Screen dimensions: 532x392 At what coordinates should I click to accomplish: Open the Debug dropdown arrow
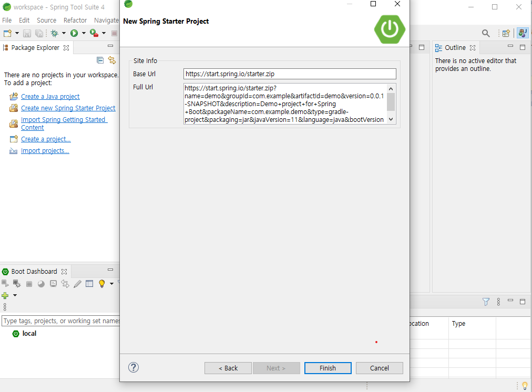coord(64,33)
